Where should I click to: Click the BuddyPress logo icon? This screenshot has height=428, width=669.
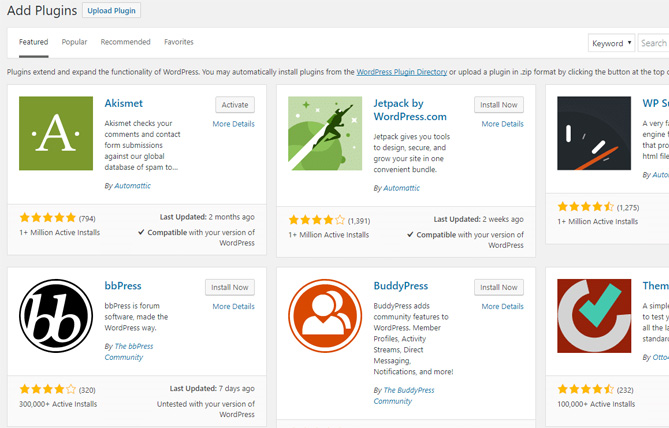pos(325,316)
